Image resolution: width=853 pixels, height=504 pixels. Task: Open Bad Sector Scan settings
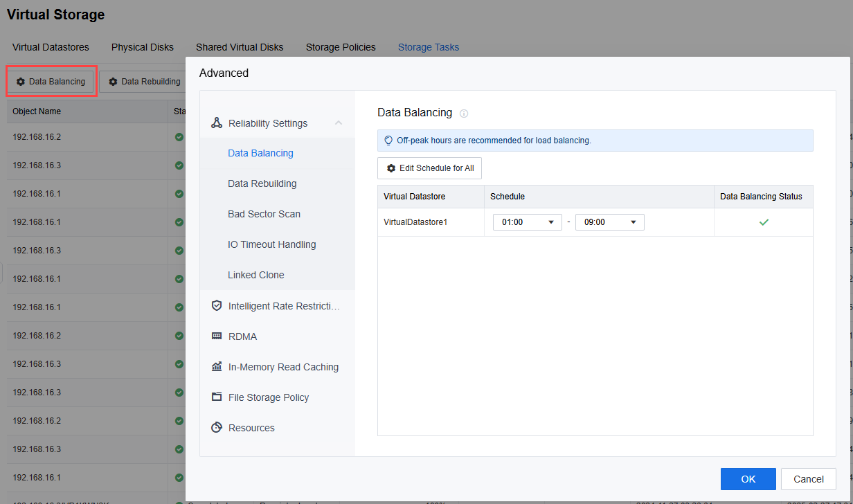pyautogui.click(x=264, y=214)
